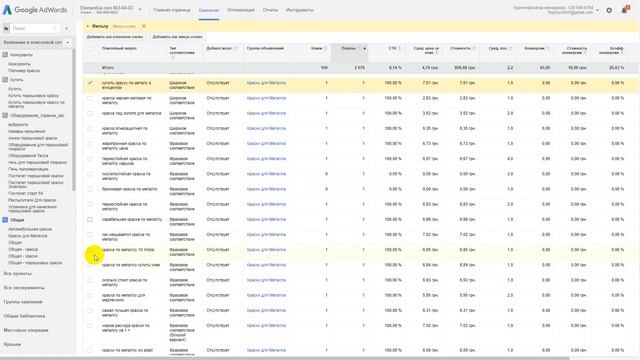This screenshot has height=360, width=640.
Task: Check the row 'бронзовая краска по металлу'
Action: (90, 189)
